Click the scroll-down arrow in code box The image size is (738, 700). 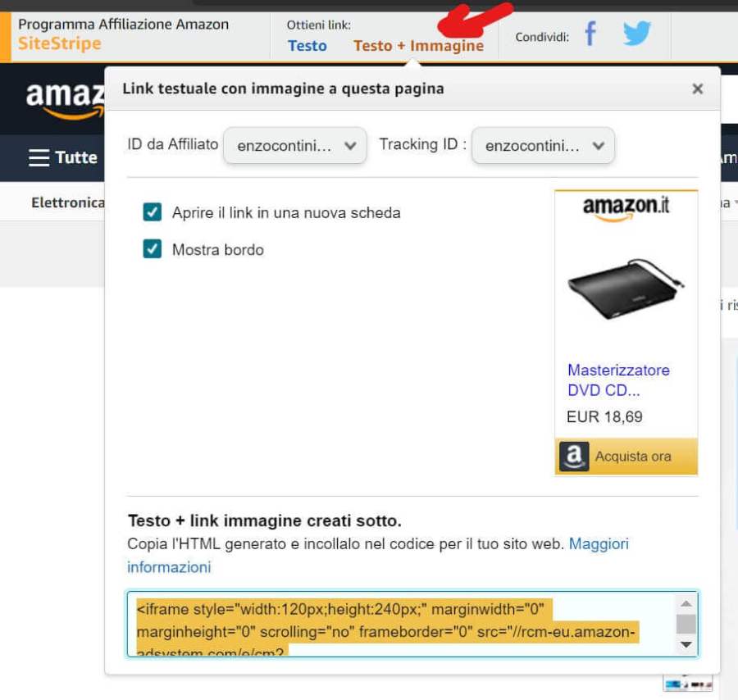686,644
